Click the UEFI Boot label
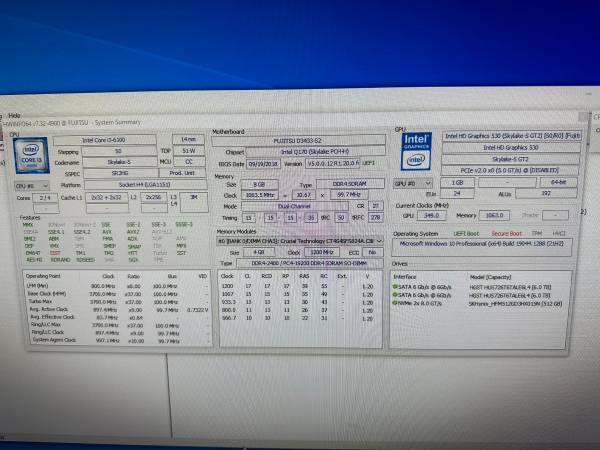Image resolution: width=600 pixels, height=450 pixels. pos(466,233)
